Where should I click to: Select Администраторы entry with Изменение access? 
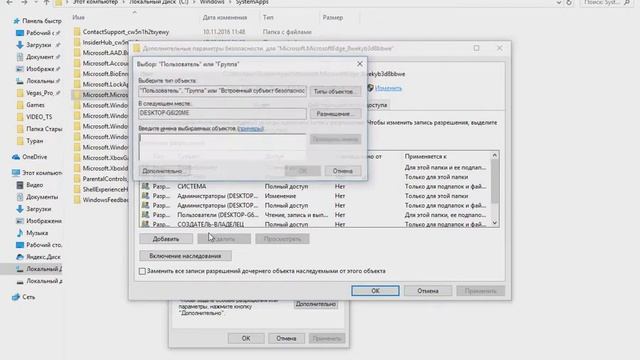tap(315, 196)
